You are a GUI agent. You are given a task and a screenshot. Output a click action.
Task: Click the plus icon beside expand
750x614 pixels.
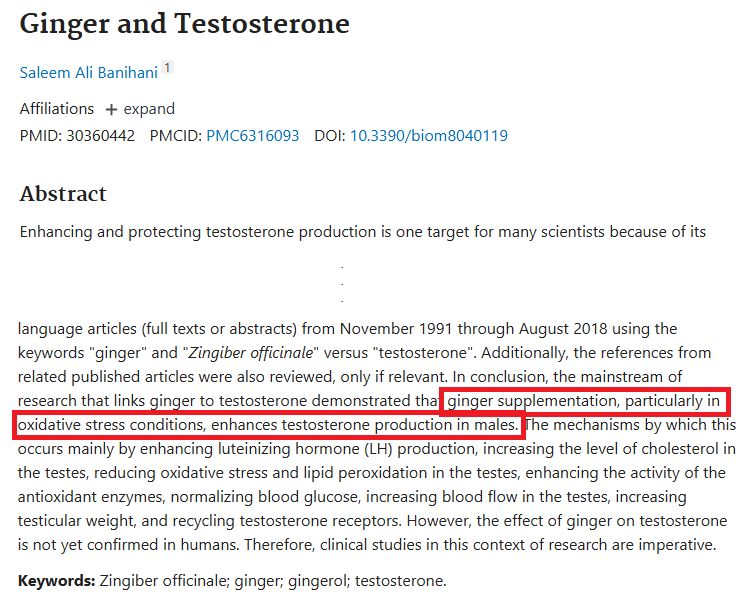tap(111, 110)
